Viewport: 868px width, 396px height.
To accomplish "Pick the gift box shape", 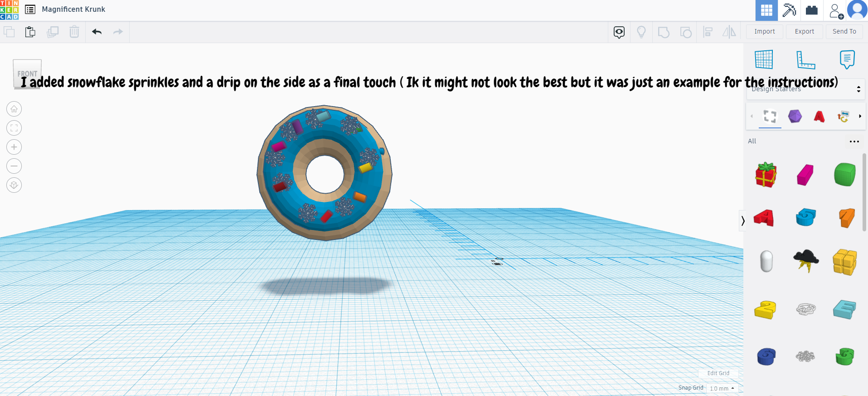I will [766, 175].
